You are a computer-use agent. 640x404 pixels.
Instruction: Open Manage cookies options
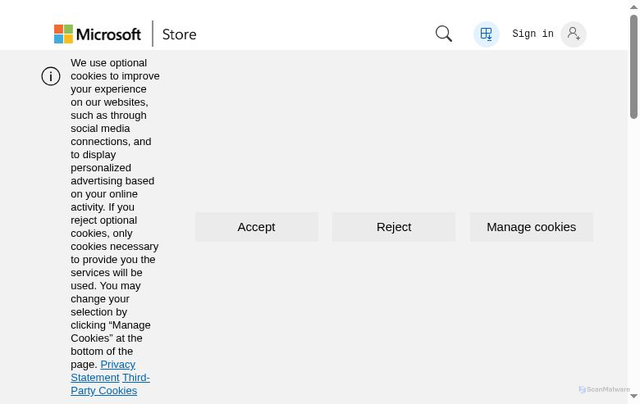pyautogui.click(x=531, y=227)
